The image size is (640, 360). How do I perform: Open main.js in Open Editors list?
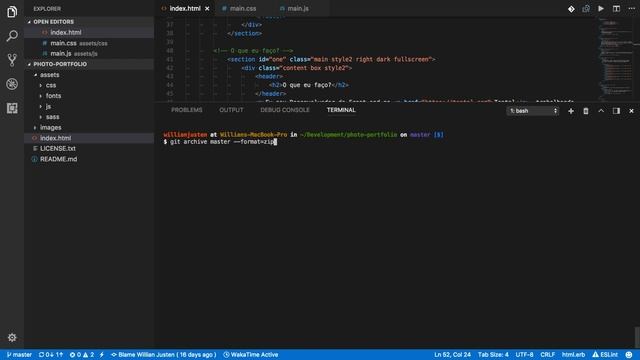click(x=89, y=53)
